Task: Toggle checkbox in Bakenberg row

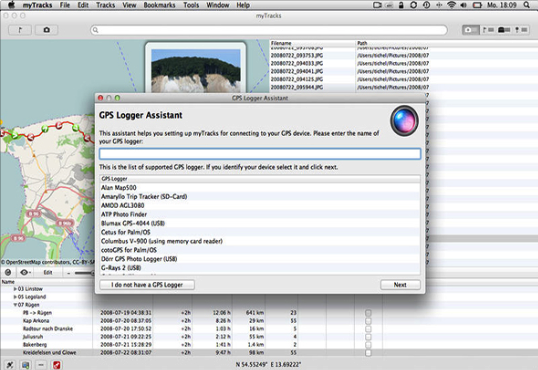Action: [x=368, y=345]
